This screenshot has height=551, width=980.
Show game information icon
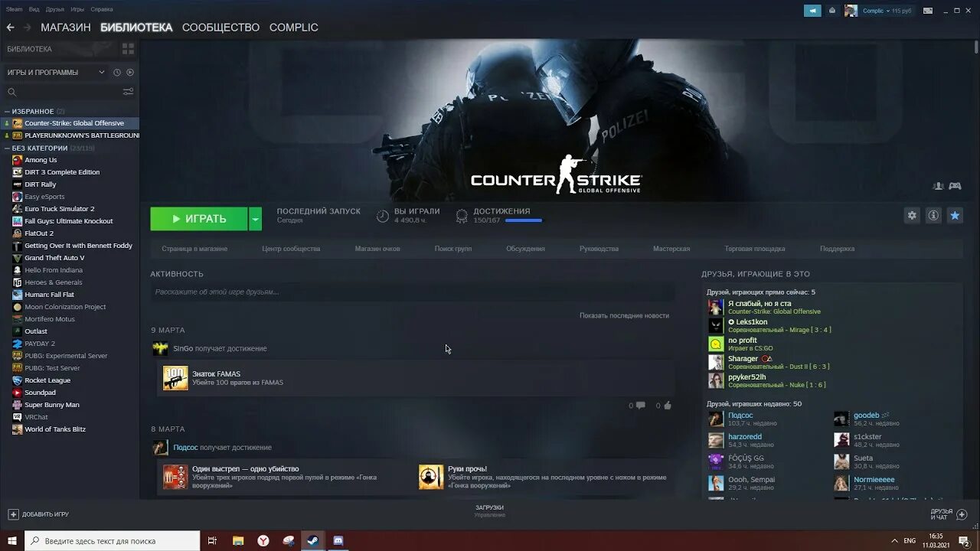point(933,216)
